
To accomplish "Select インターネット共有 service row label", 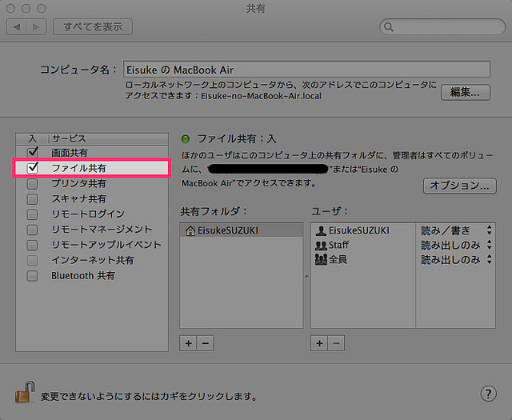I will pyautogui.click(x=93, y=260).
